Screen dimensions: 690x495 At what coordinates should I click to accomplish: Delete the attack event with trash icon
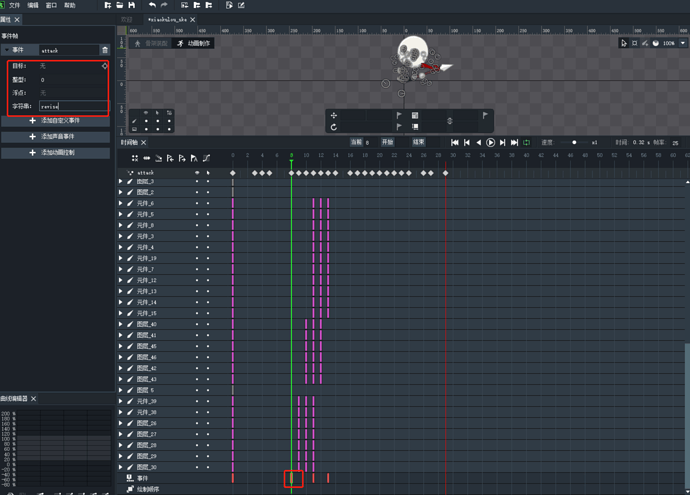click(x=105, y=50)
